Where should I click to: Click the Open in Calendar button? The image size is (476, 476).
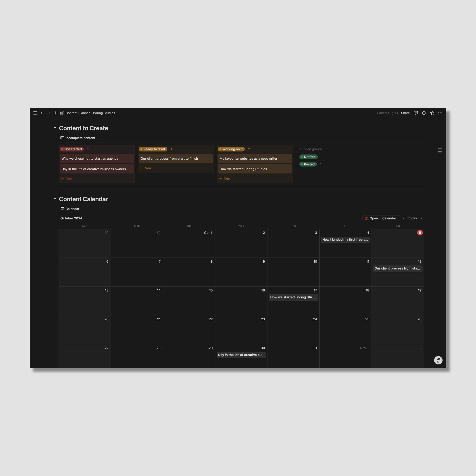380,218
